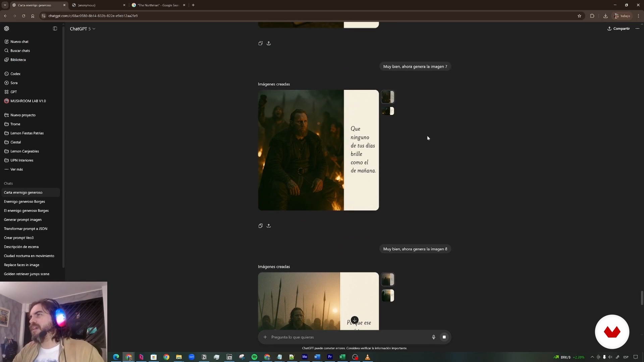Open the Ciestal project folder

[x=16, y=142]
